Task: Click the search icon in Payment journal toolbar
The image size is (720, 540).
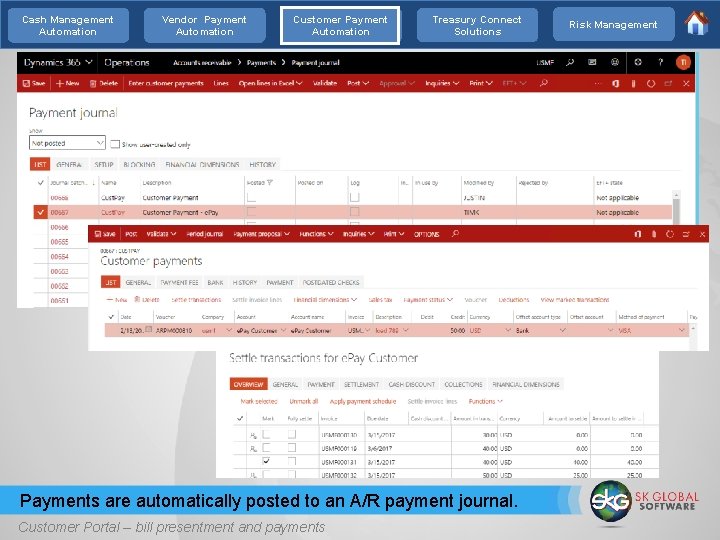Action: (x=544, y=83)
